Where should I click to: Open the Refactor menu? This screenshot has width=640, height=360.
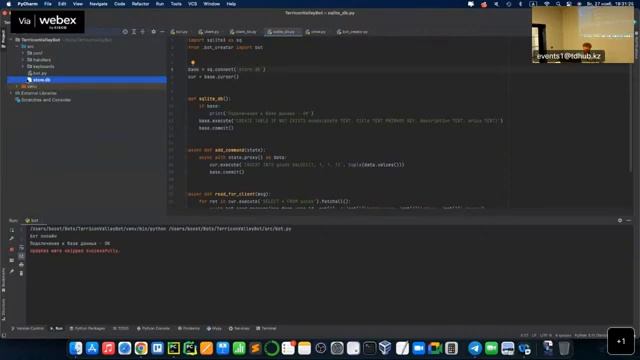coord(140,4)
